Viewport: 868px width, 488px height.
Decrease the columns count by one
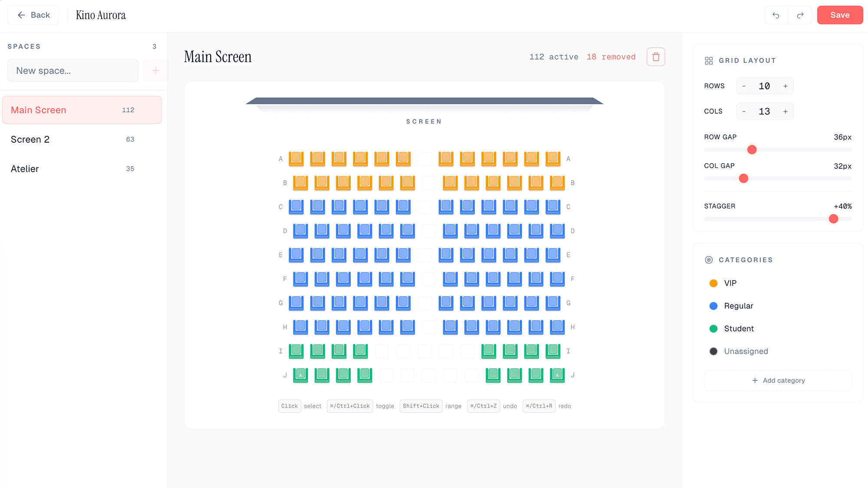coord(744,111)
